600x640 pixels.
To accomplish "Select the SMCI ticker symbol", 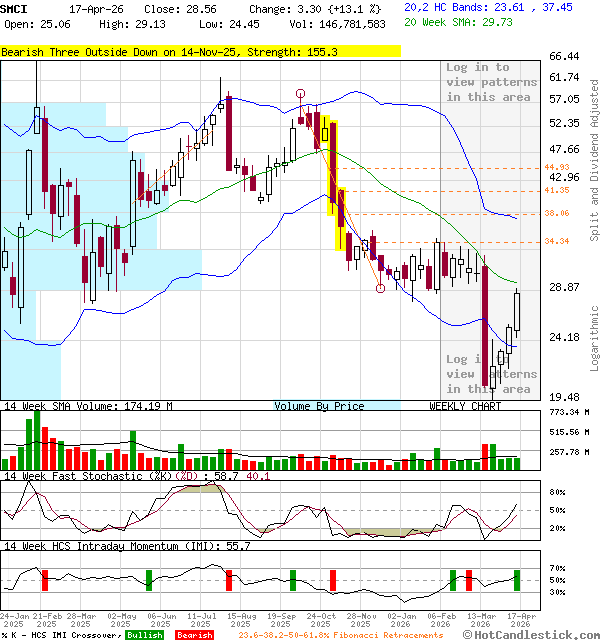I will 14,7.
